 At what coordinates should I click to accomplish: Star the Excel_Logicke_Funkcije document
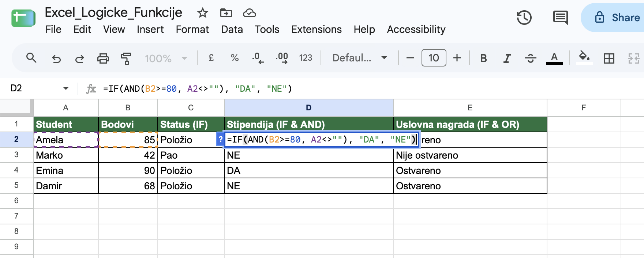pyautogui.click(x=202, y=13)
